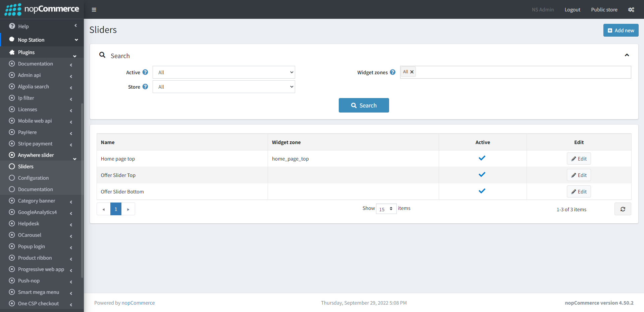Click the Add new button
The image size is (644, 312).
[x=621, y=30]
